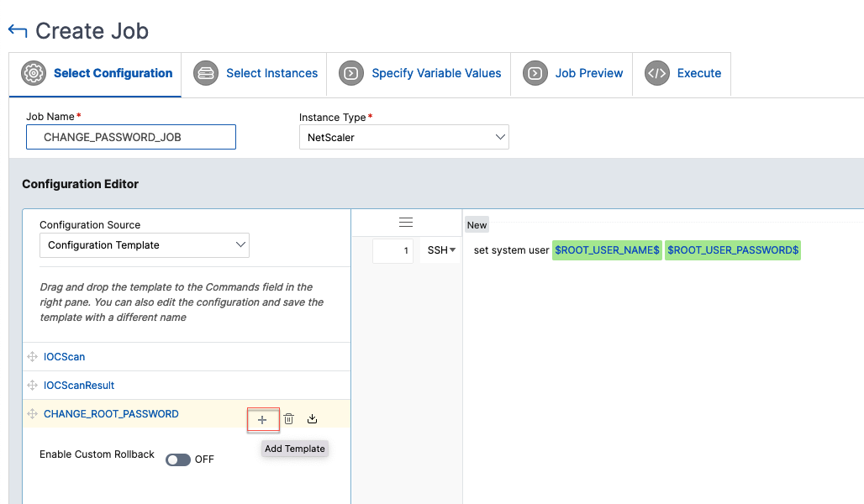The width and height of the screenshot is (864, 504).
Task: Switch to the Select Instances tab
Action: (x=254, y=75)
